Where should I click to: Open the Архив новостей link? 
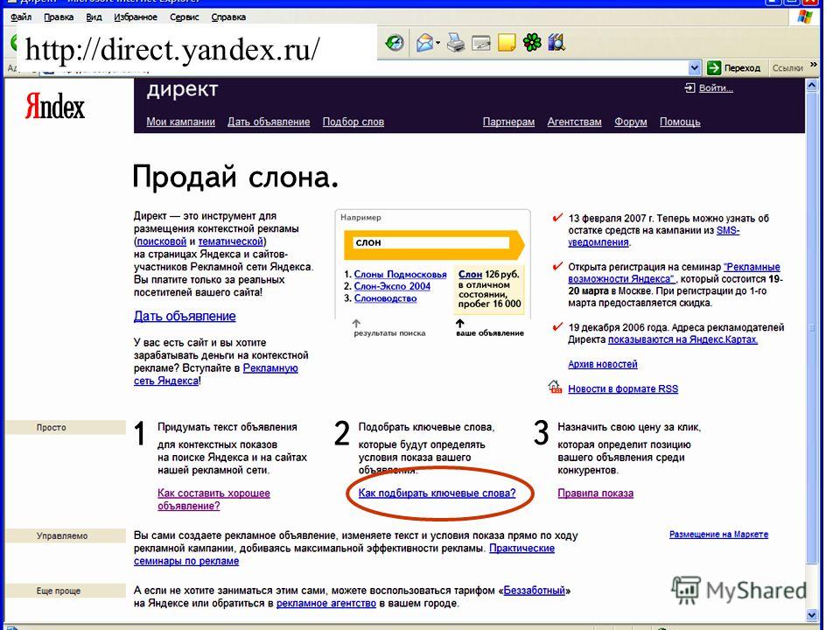603,364
